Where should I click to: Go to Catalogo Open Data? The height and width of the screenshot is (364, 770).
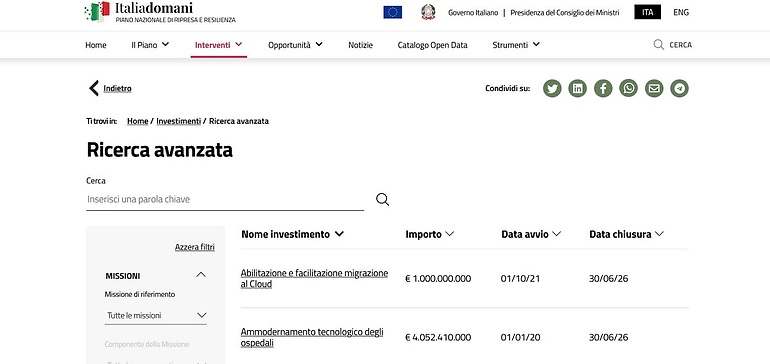click(432, 45)
